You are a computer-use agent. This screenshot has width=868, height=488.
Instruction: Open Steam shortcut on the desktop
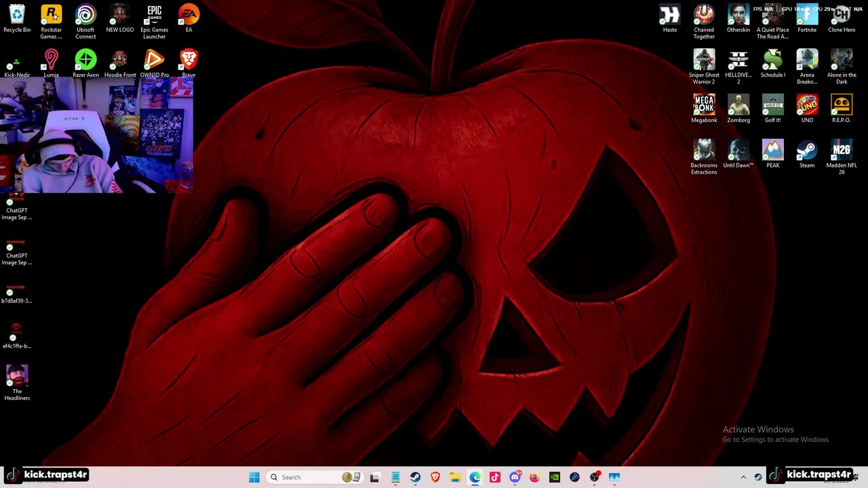pos(807,155)
